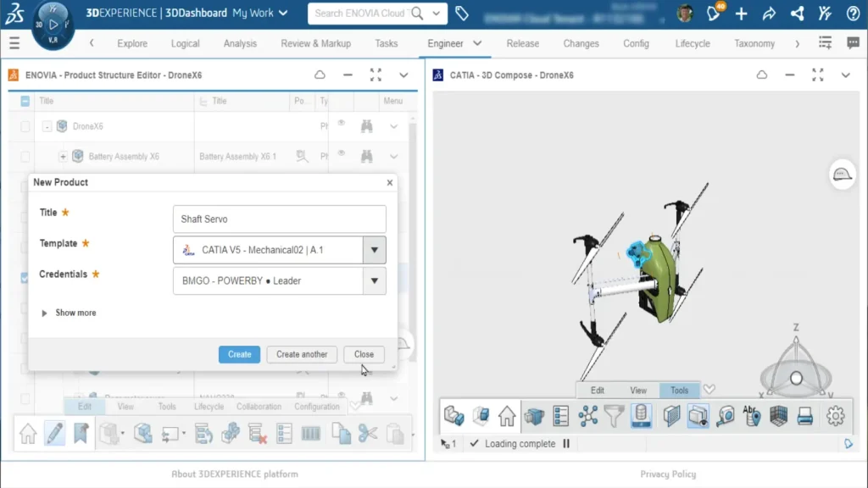Screen dimensions: 868x488
Task: Select the Edit tab in 3D Compose toolbar
Action: 598,390
